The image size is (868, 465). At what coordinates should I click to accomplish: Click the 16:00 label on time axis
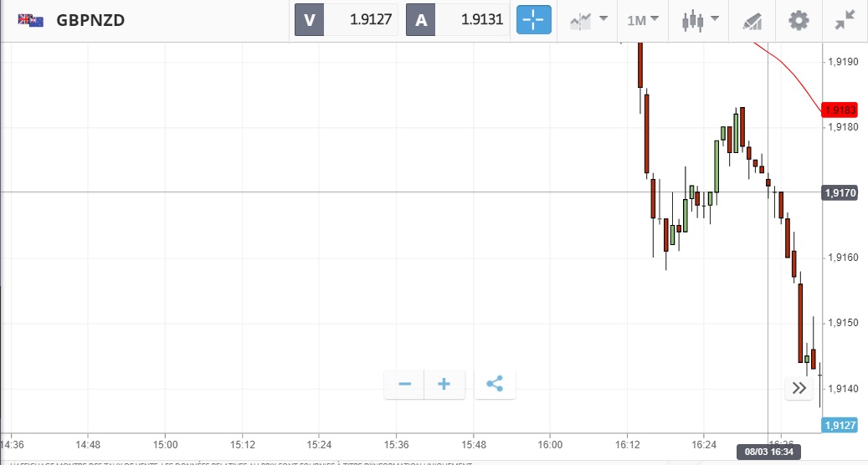click(551, 444)
